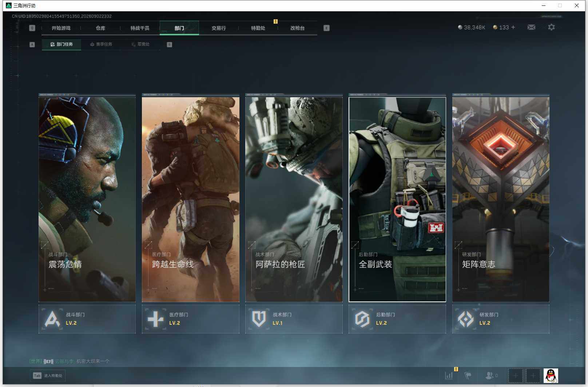Click the QQ penguin avatar
The width and height of the screenshot is (588, 387).
coord(551,375)
